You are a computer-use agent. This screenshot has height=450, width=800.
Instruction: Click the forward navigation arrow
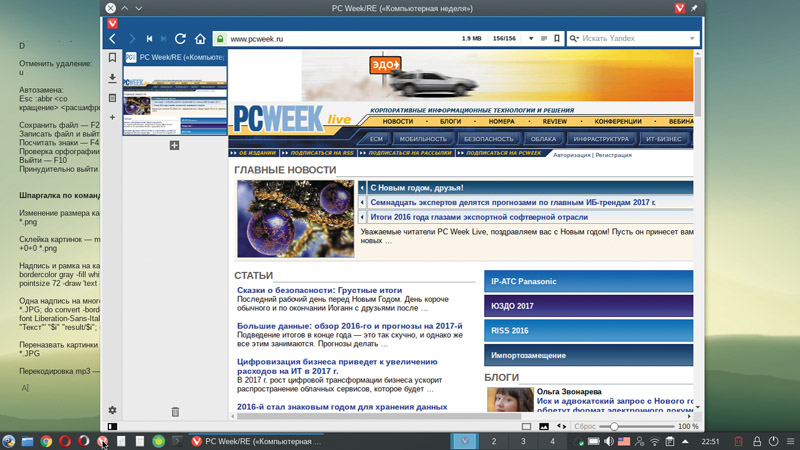click(132, 39)
